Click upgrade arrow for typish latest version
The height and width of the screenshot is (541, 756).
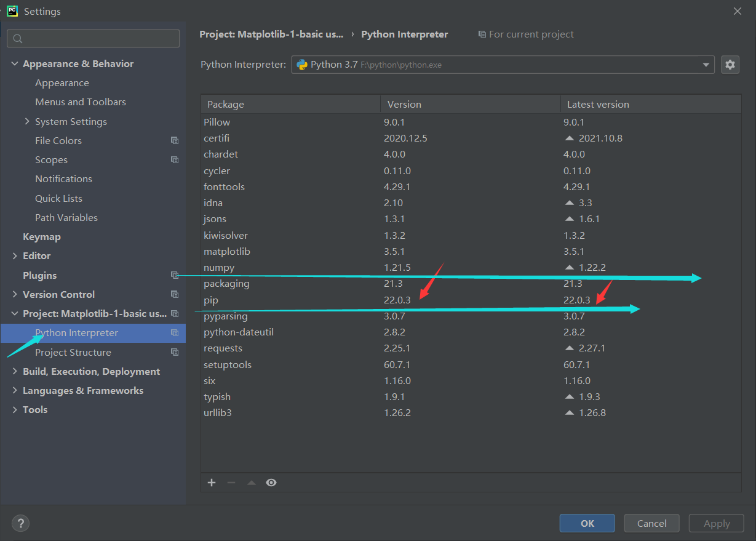(x=570, y=397)
